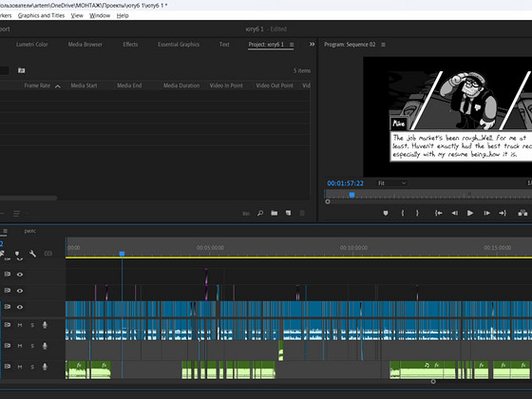Click the Timeline zoom scroll handle at bottom

tap(433, 382)
